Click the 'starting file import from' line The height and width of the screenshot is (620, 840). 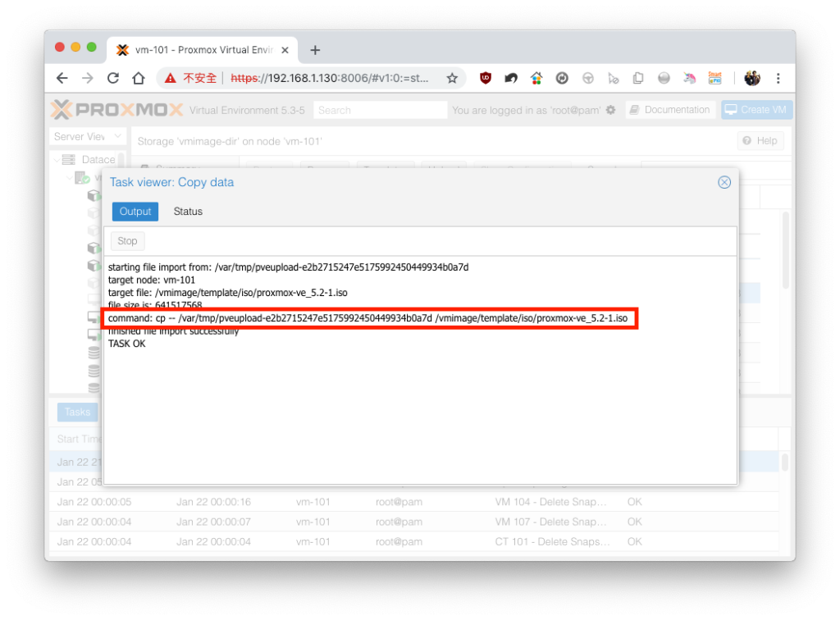[288, 267]
